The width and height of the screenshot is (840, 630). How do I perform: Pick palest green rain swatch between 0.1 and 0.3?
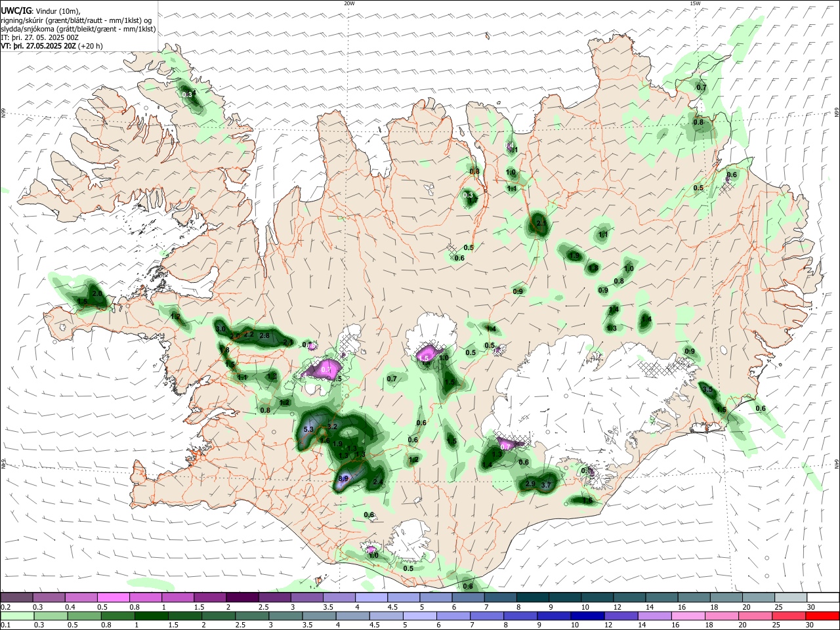[16, 616]
